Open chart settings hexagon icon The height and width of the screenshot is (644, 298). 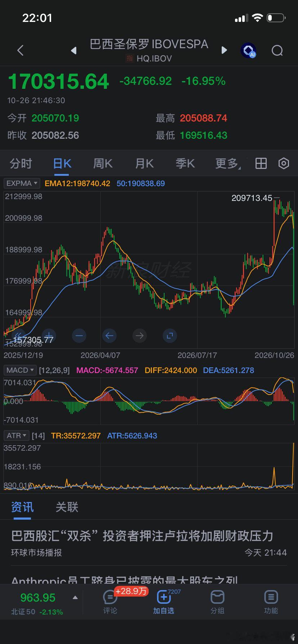tap(284, 164)
